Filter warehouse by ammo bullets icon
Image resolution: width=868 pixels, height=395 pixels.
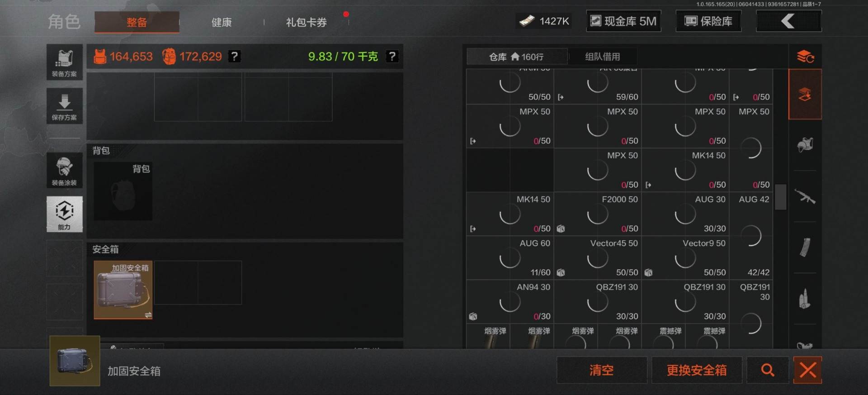pos(805,299)
